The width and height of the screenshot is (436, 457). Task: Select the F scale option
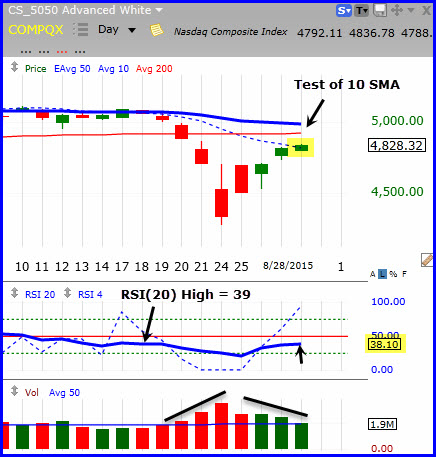[404, 274]
